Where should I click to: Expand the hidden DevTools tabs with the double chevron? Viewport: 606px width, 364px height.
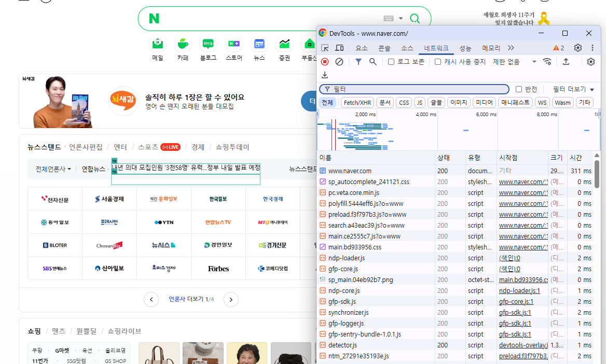[511, 48]
